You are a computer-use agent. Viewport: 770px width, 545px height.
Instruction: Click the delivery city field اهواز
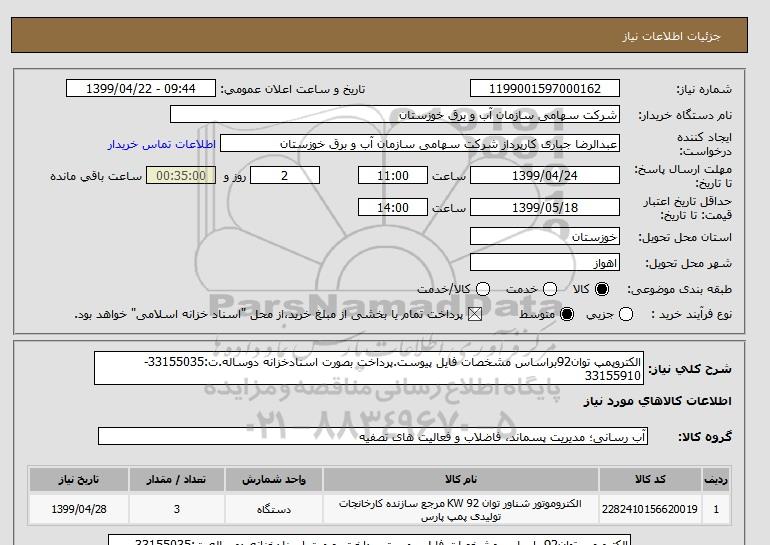[545, 262]
